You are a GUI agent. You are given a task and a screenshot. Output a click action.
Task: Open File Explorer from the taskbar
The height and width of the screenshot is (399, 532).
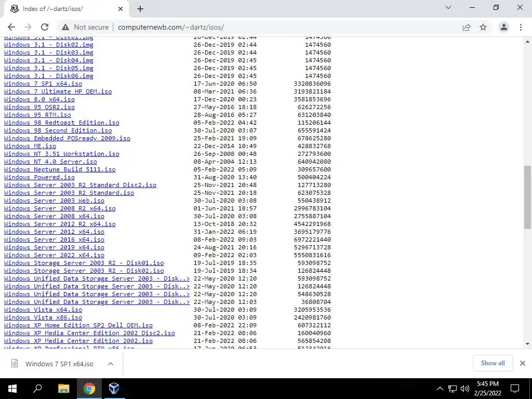click(x=63, y=389)
